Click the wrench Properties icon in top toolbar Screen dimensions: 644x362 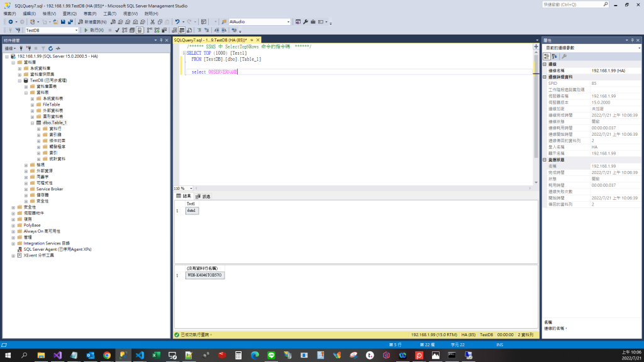[306, 22]
